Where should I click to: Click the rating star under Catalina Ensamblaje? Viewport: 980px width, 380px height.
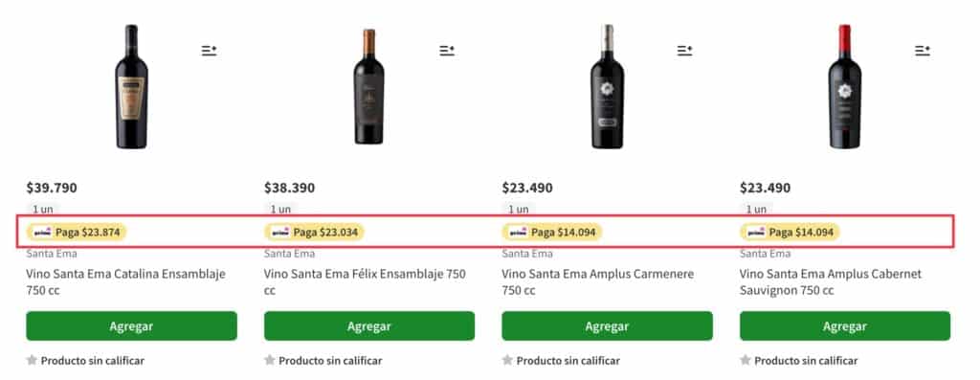32,360
